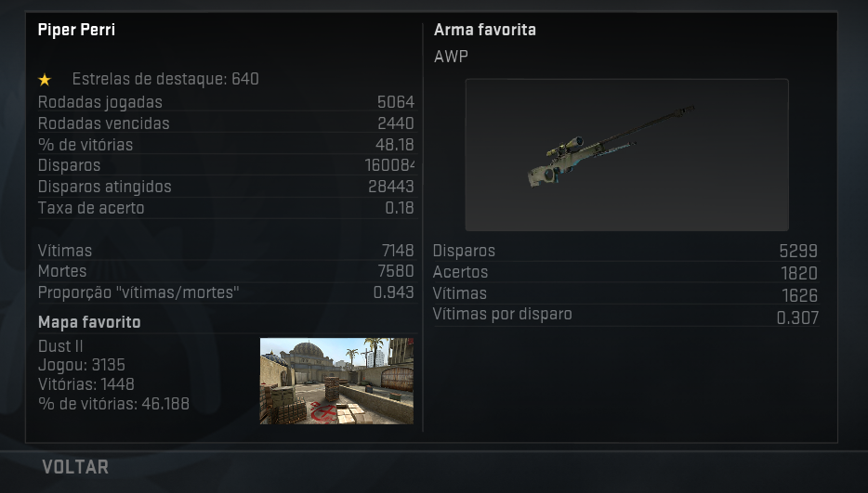Click the Rodadas jogadas row
The width and height of the screenshot is (868, 493).
(226, 102)
